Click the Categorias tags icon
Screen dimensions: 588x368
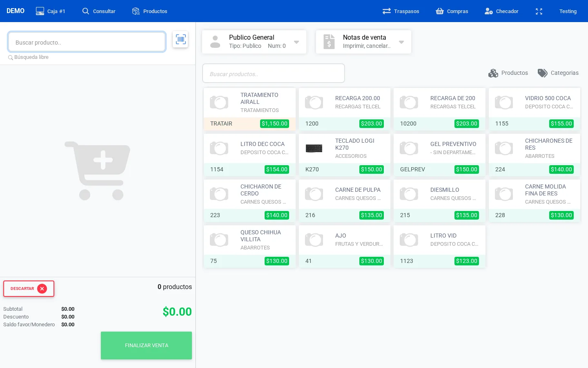543,73
